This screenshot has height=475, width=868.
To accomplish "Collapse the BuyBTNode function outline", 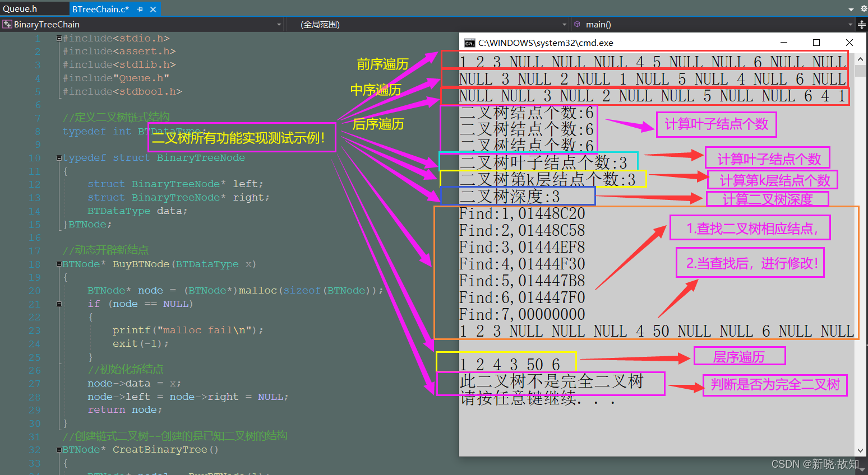I will coord(59,264).
